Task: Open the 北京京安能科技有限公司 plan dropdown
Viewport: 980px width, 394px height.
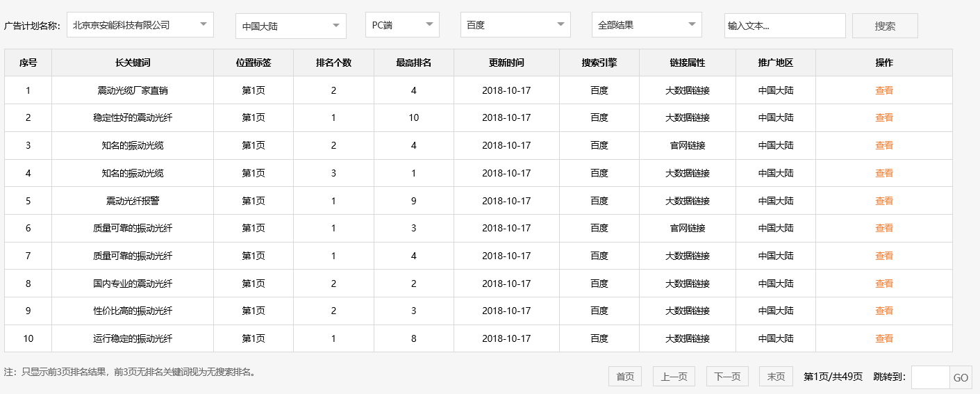Action: [x=140, y=25]
